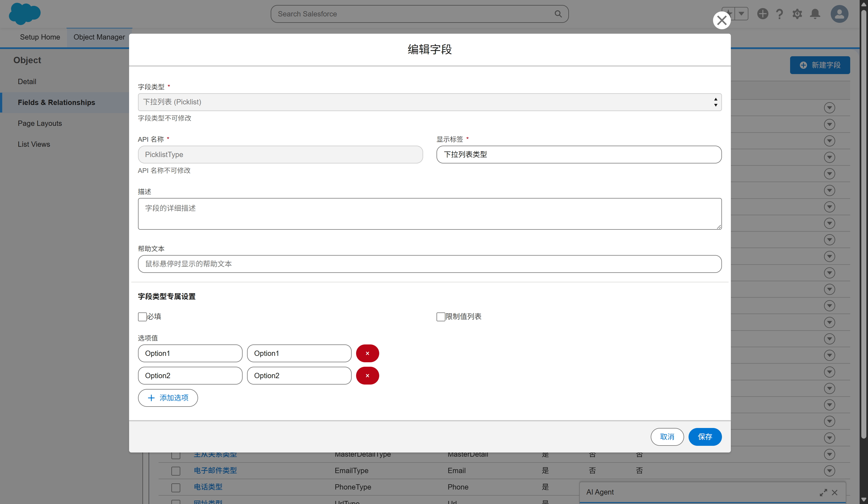The height and width of the screenshot is (504, 868).
Task: Select the 电话类型 row checkbox
Action: [x=176, y=488]
